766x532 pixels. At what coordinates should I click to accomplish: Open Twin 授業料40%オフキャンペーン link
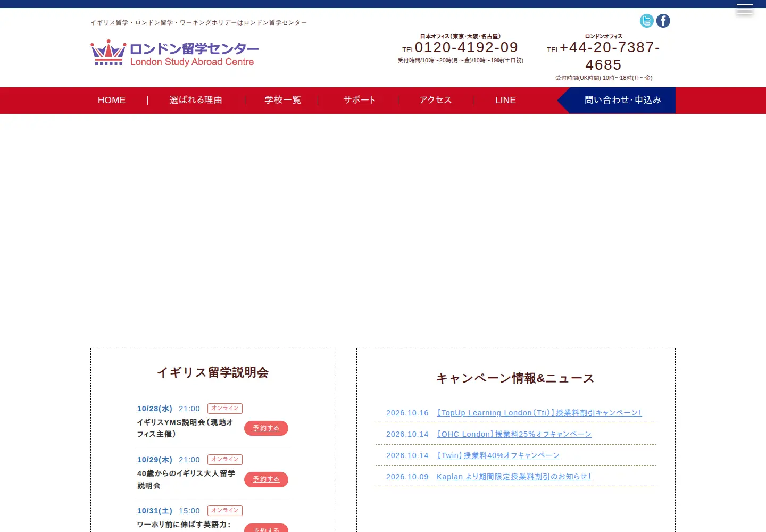(x=498, y=455)
